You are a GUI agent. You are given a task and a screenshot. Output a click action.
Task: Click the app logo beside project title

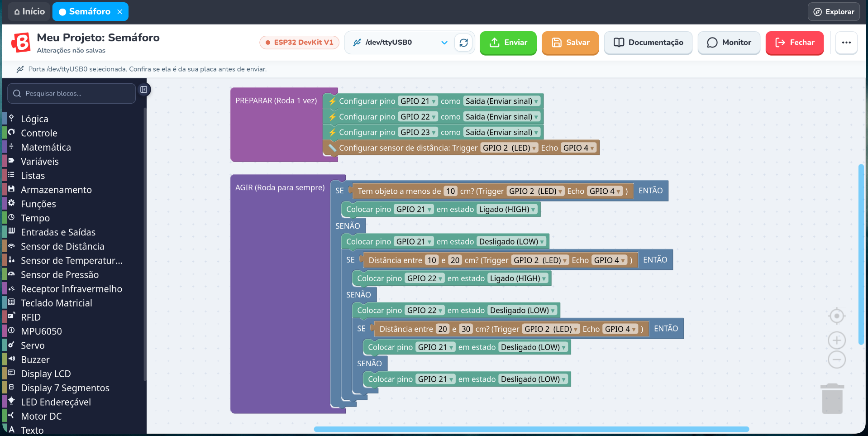[x=21, y=43]
